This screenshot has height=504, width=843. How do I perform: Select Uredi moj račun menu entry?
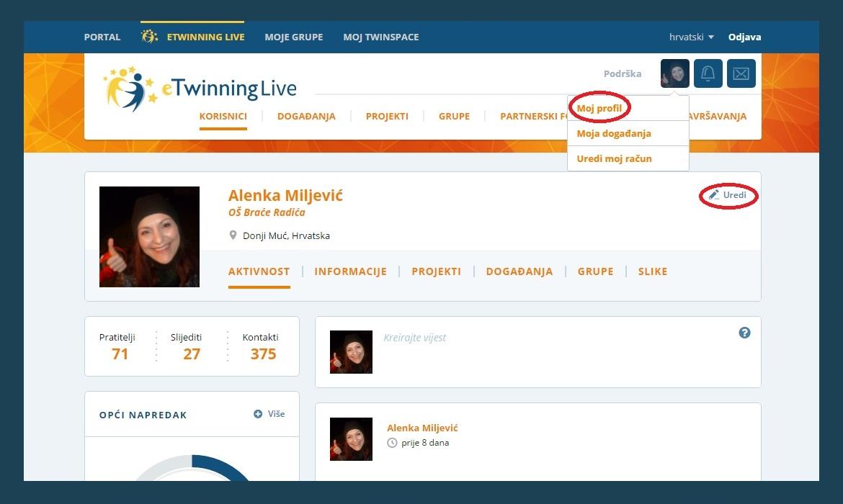pyautogui.click(x=614, y=158)
